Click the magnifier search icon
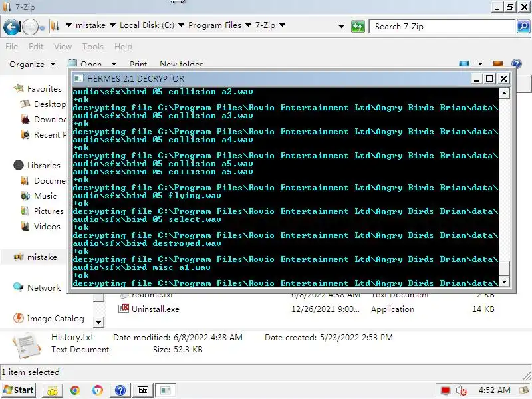 (523, 26)
